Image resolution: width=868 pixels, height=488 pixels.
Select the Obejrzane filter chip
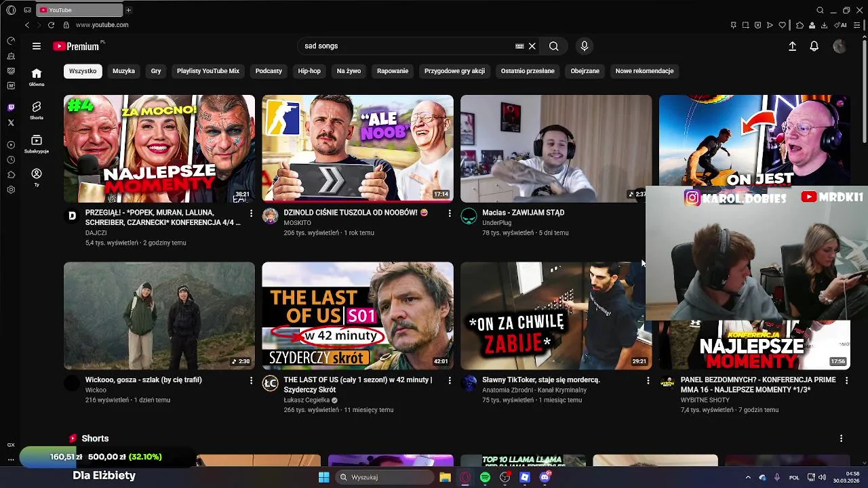coord(585,71)
